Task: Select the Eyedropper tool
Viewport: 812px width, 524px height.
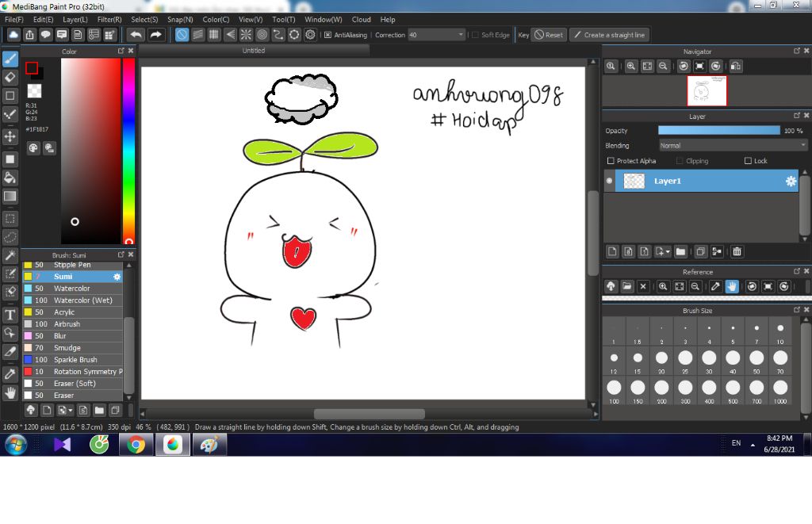Action: coord(10,374)
